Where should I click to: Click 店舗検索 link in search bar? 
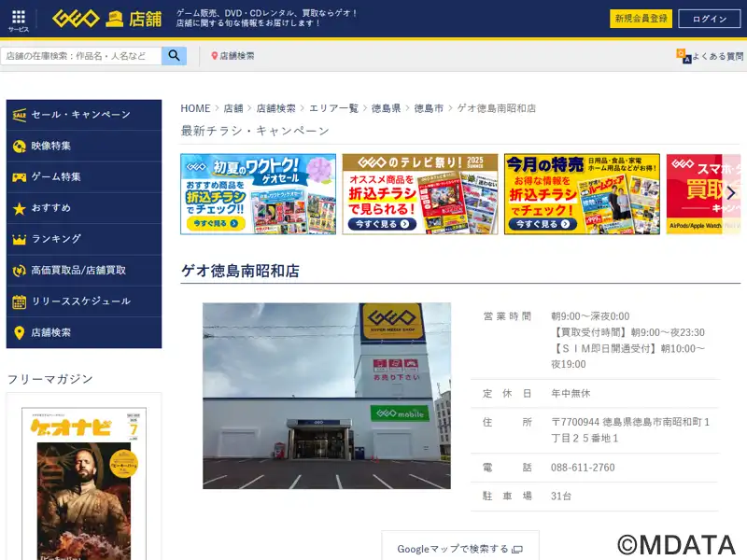click(233, 56)
